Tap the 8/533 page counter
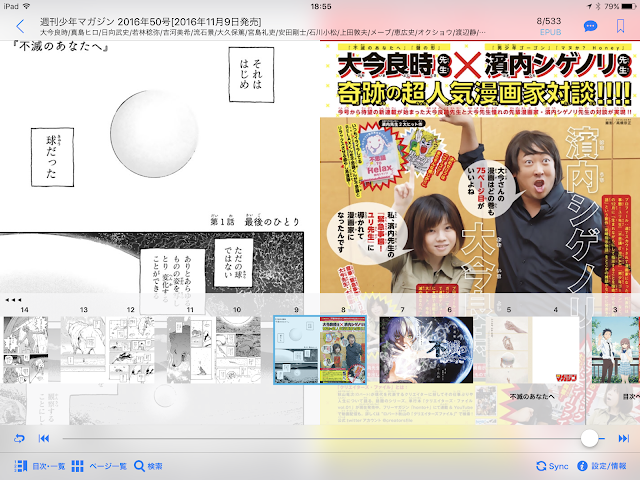Viewport: 640px width, 480px height. [549, 21]
